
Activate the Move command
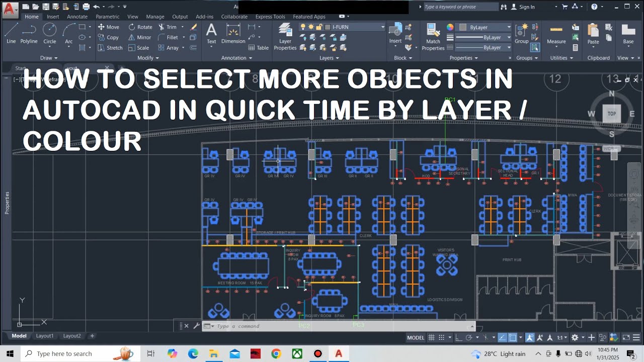coord(109,27)
